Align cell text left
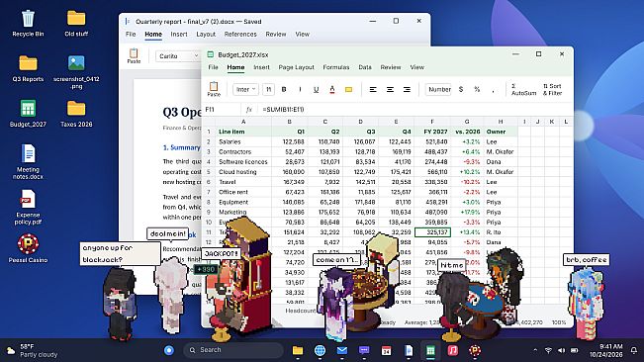This screenshot has width=644, height=362. point(373,89)
